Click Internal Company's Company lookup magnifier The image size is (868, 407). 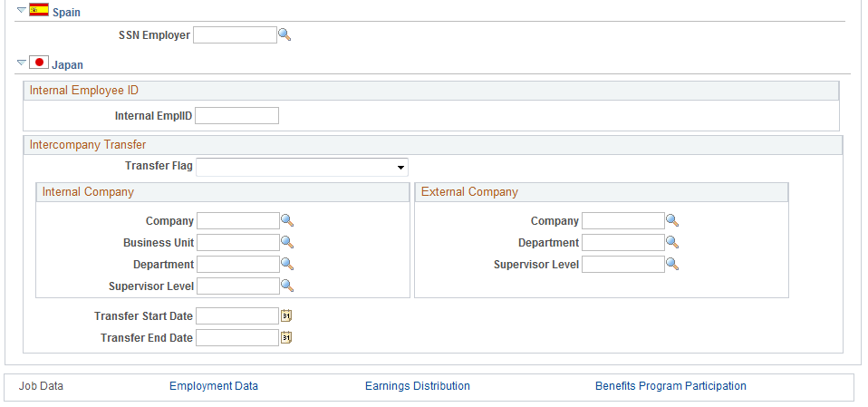[x=287, y=220]
